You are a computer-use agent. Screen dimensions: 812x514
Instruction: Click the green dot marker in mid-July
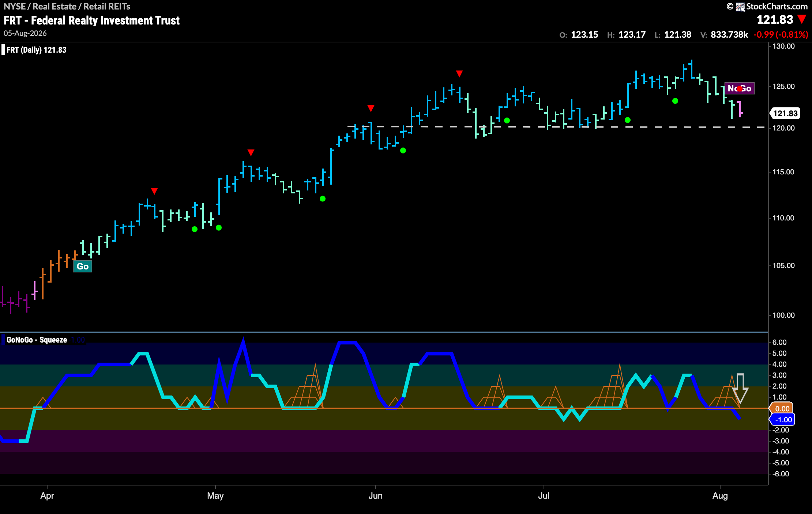point(628,120)
